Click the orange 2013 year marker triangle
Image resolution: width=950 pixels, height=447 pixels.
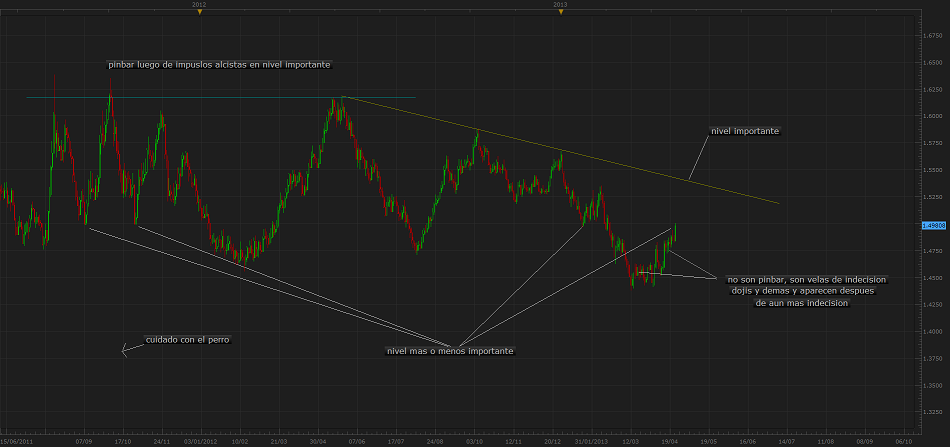tap(560, 12)
